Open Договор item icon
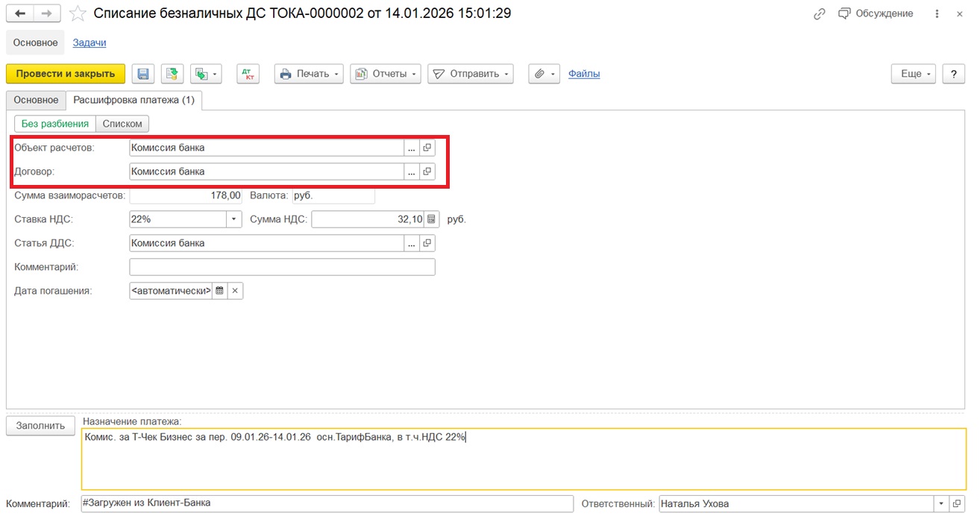 427,172
